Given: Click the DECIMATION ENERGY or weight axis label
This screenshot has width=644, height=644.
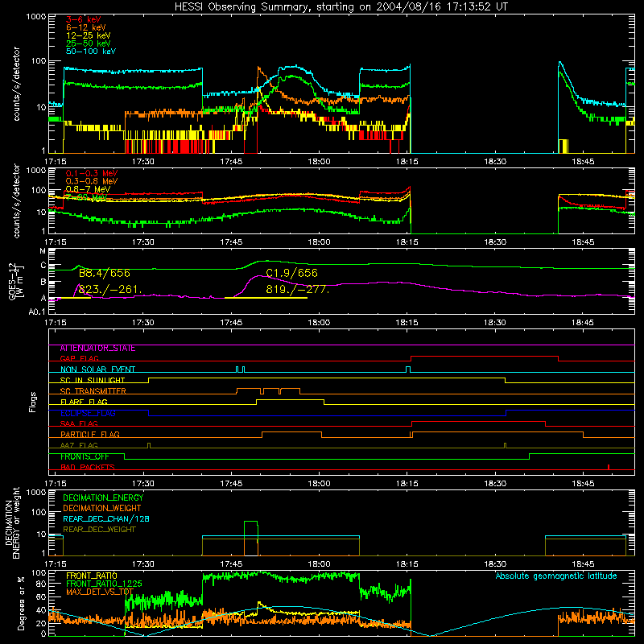Looking at the screenshot, I should tap(12, 522).
